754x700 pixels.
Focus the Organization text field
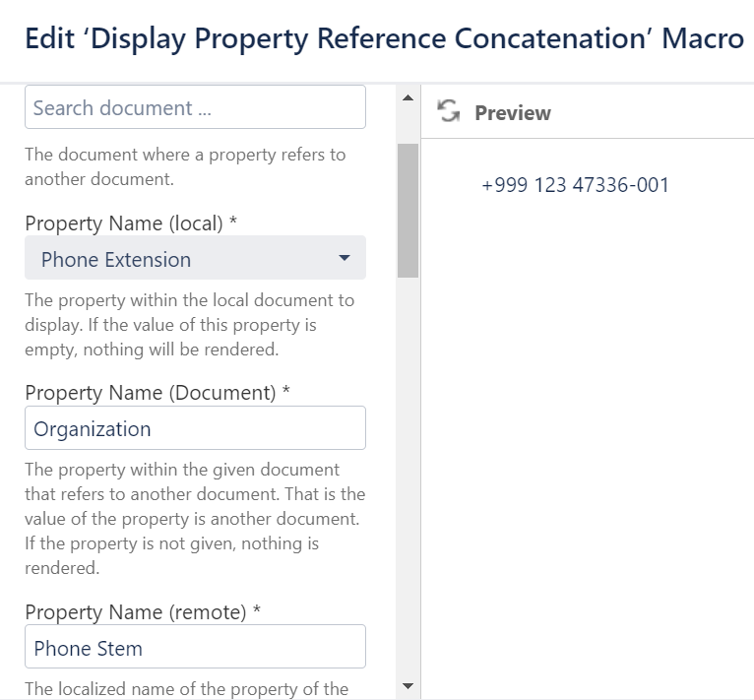point(195,428)
